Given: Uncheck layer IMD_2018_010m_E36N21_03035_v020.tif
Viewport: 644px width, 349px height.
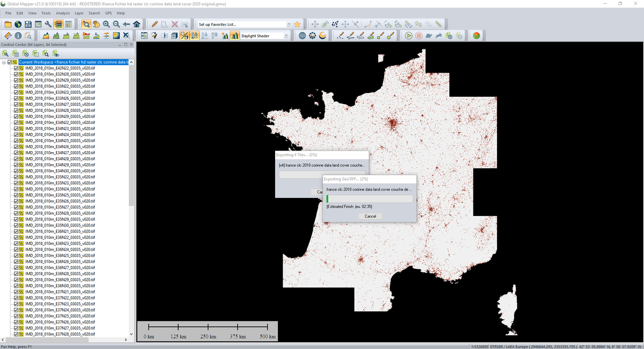Looking at the screenshot, I should (16, 231).
